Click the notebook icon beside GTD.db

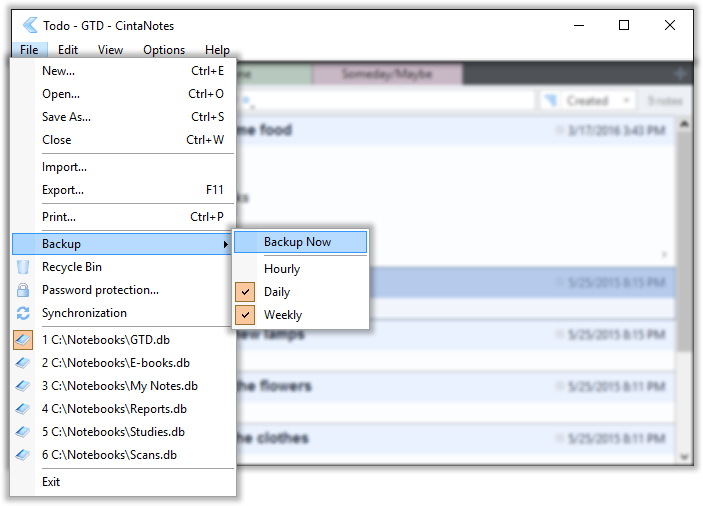point(23,340)
